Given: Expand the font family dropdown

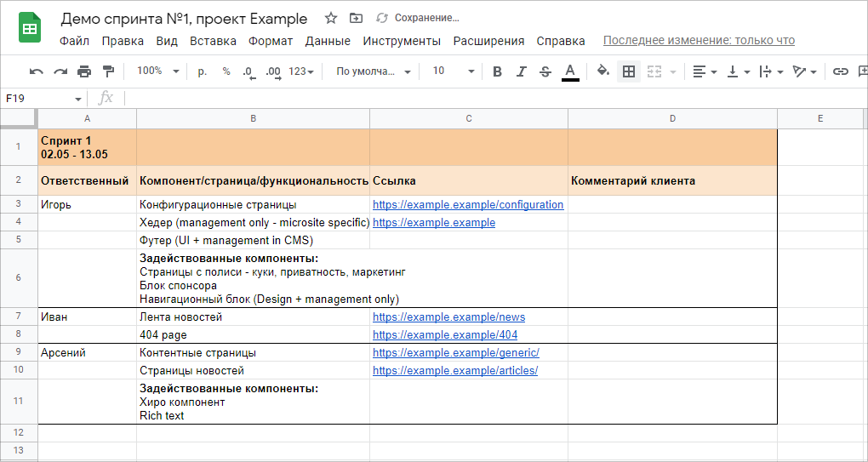Looking at the screenshot, I should 373,71.
